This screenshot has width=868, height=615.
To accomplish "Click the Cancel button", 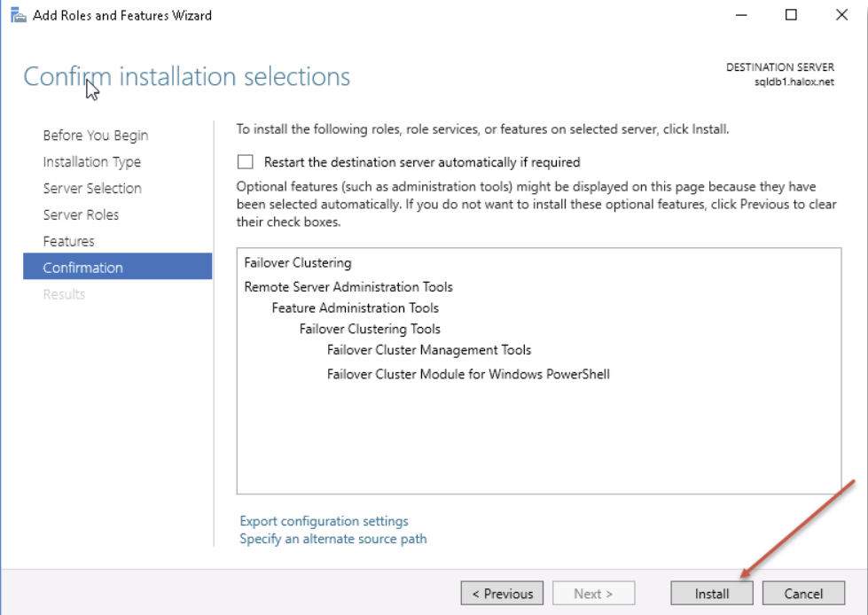I will point(803,594).
